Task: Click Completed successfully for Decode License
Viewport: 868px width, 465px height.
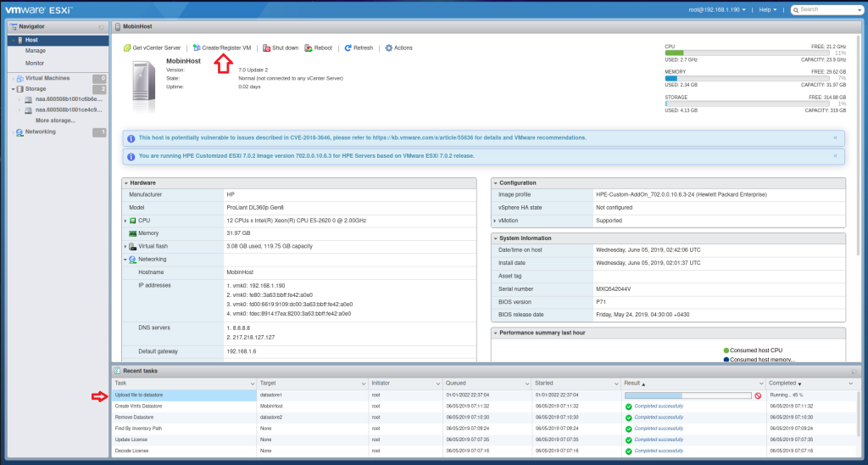Action: [x=659, y=451]
